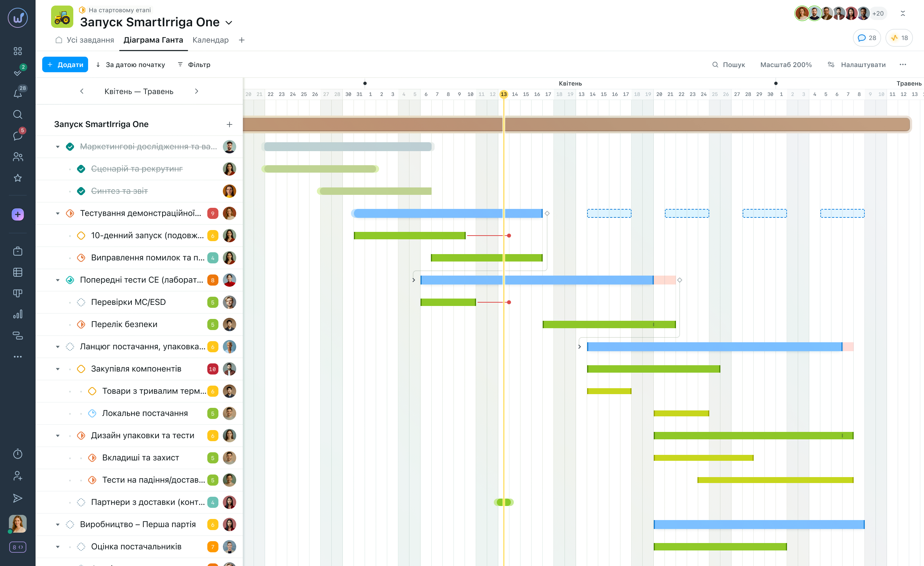
Task: Toggle completion of 'Сценарій та рекрутинг' task
Action: [x=81, y=169]
